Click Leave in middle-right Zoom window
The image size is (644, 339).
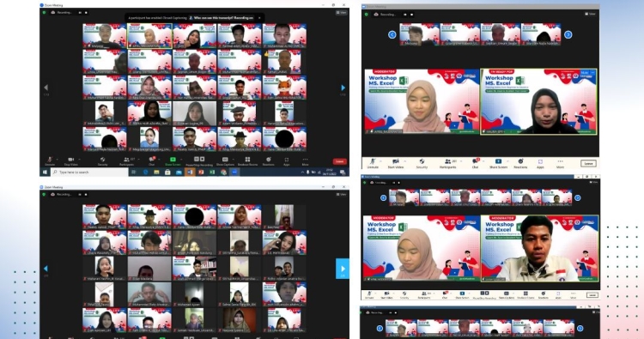tap(592, 295)
